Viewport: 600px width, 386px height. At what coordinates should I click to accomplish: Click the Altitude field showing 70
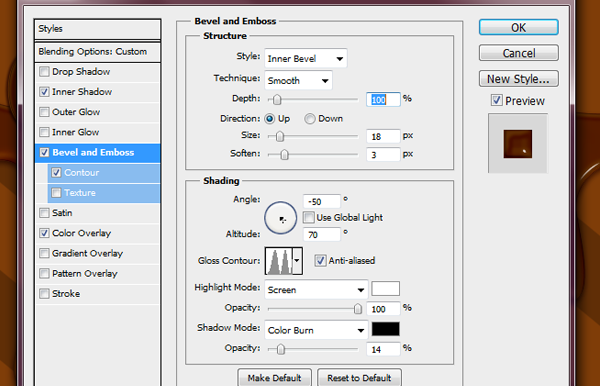coord(321,234)
